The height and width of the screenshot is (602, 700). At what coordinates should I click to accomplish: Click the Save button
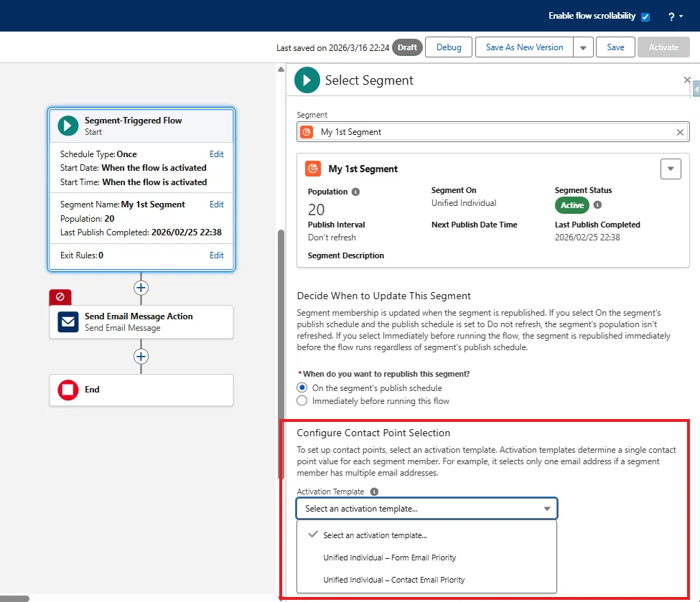point(615,47)
